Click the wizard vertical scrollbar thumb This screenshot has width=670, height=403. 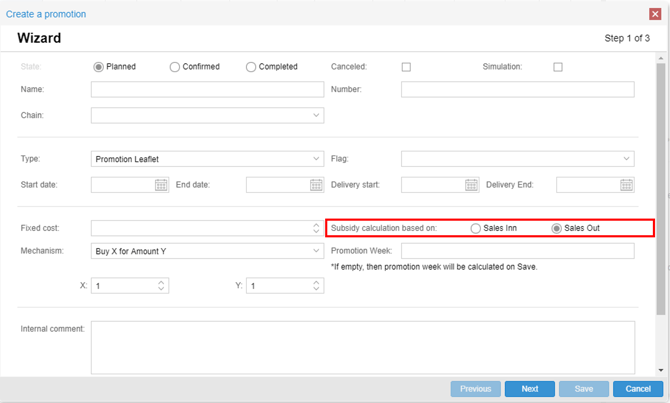pos(661,189)
